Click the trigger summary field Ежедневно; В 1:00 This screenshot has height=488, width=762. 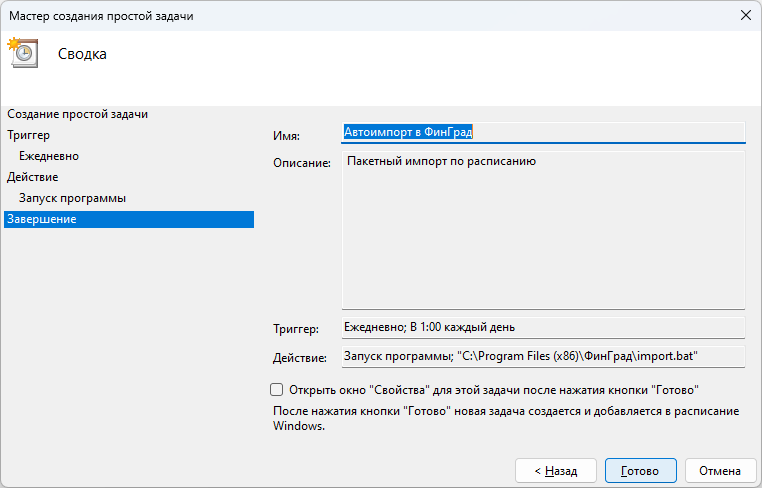543,327
